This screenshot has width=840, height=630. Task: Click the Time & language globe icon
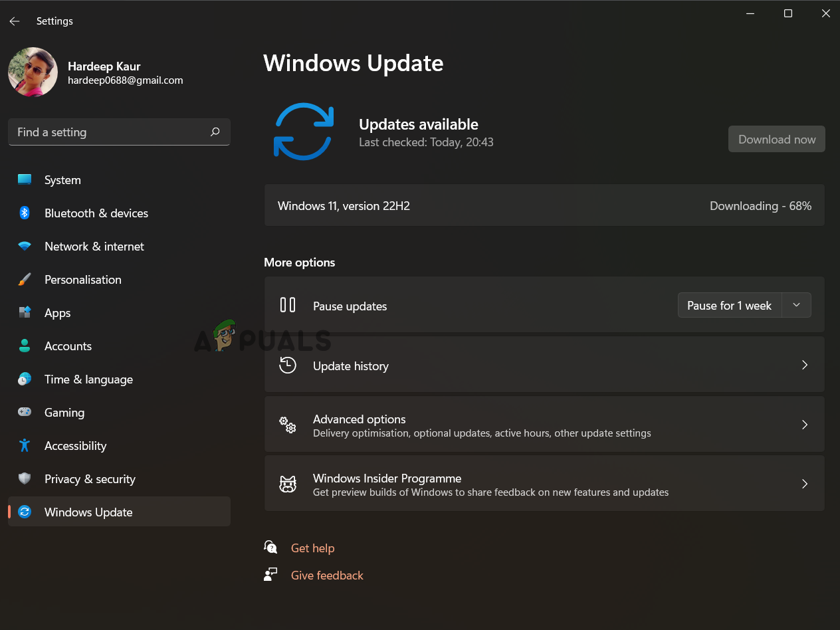tap(25, 379)
